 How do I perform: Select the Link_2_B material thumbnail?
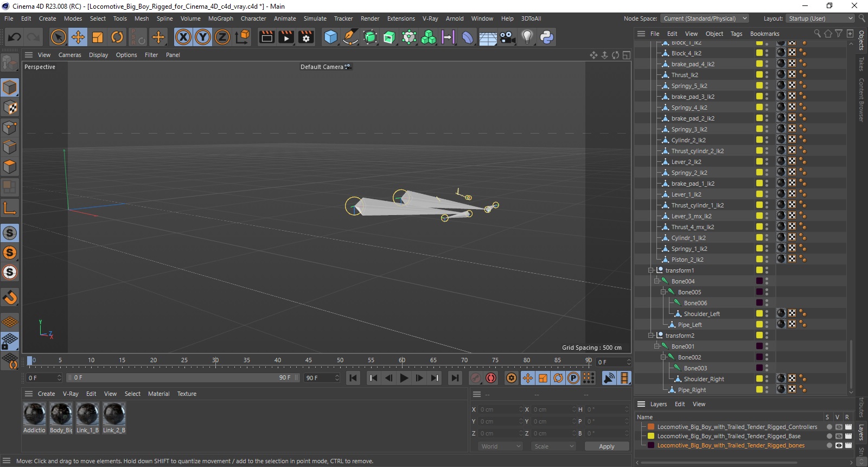click(114, 414)
